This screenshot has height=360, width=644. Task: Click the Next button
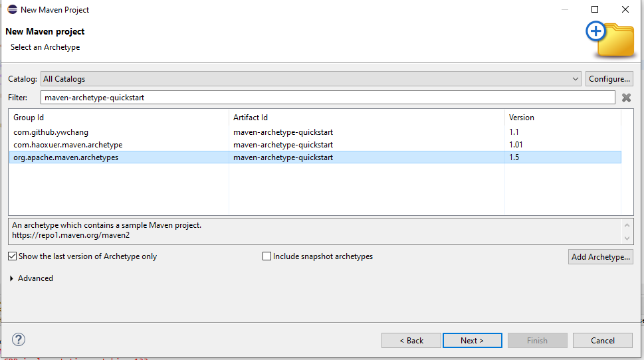[x=473, y=340]
